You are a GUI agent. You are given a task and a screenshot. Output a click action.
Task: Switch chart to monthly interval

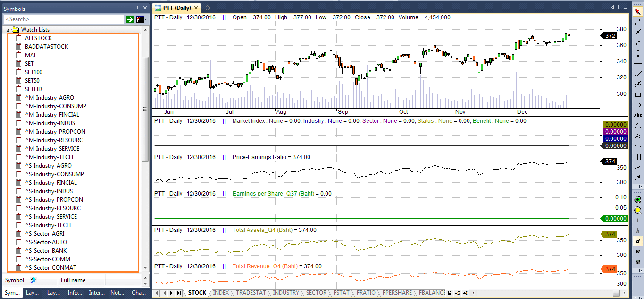[x=638, y=262]
